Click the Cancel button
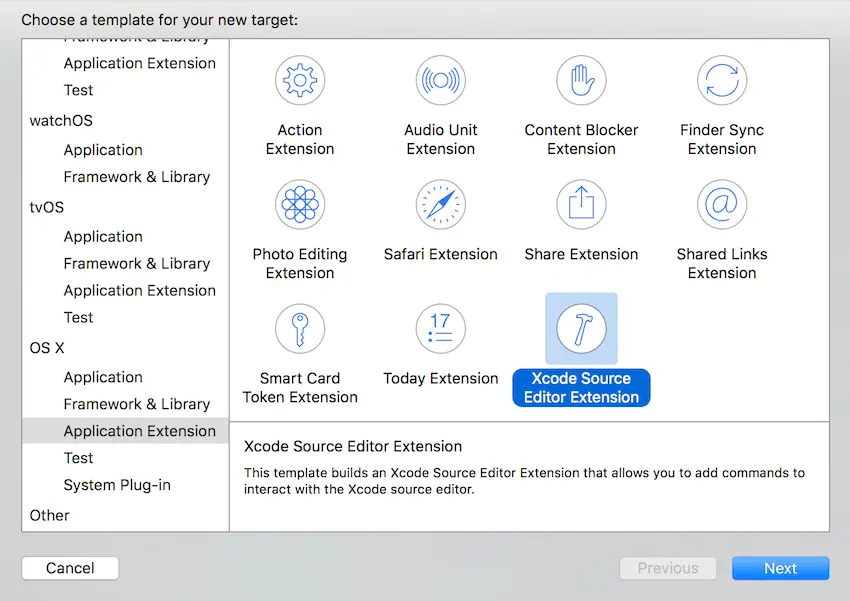The width and height of the screenshot is (850, 601). [70, 568]
